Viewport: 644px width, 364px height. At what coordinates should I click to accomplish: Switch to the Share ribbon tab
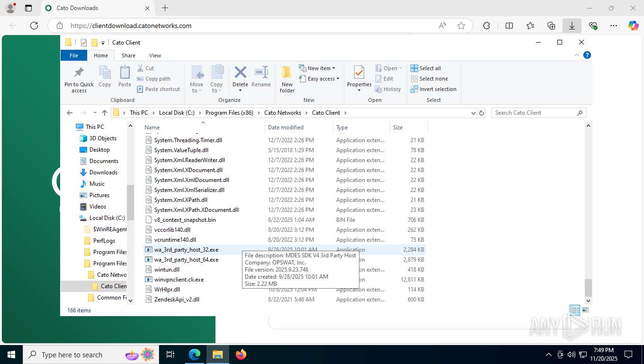click(128, 55)
